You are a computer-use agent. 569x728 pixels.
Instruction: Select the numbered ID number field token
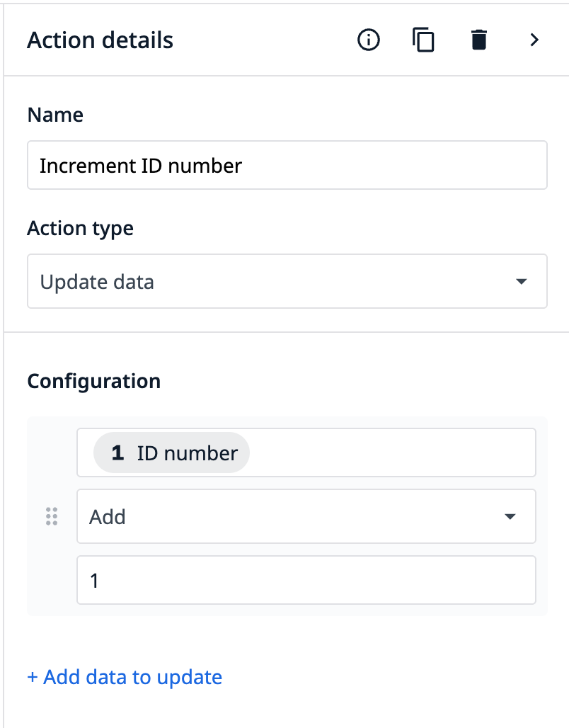(171, 453)
